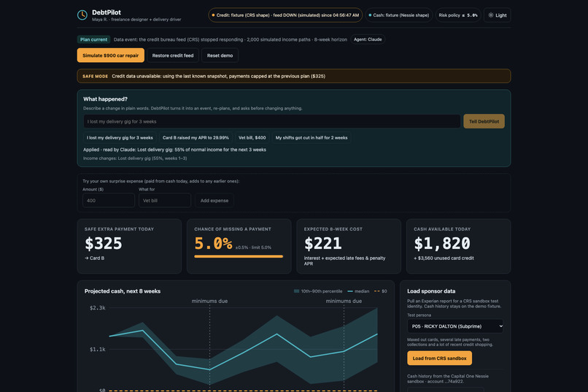The image size is (588, 392).
Task: Click the SAFE MODE banner label
Action: click(96, 76)
